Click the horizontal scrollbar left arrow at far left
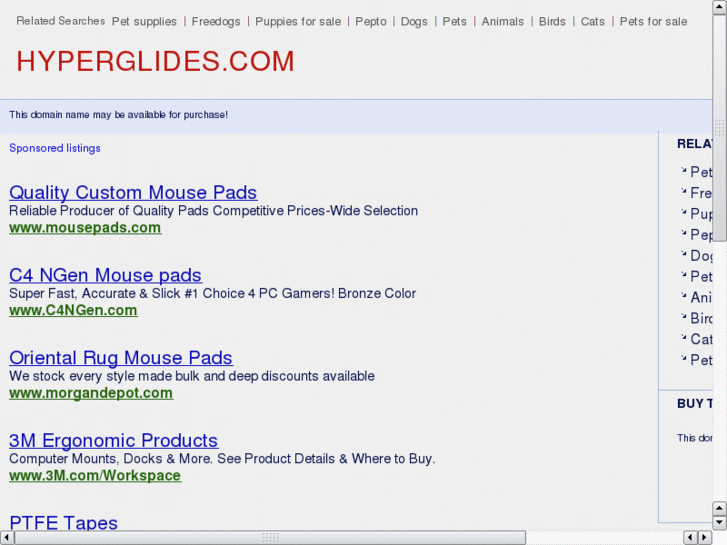 tap(7, 538)
